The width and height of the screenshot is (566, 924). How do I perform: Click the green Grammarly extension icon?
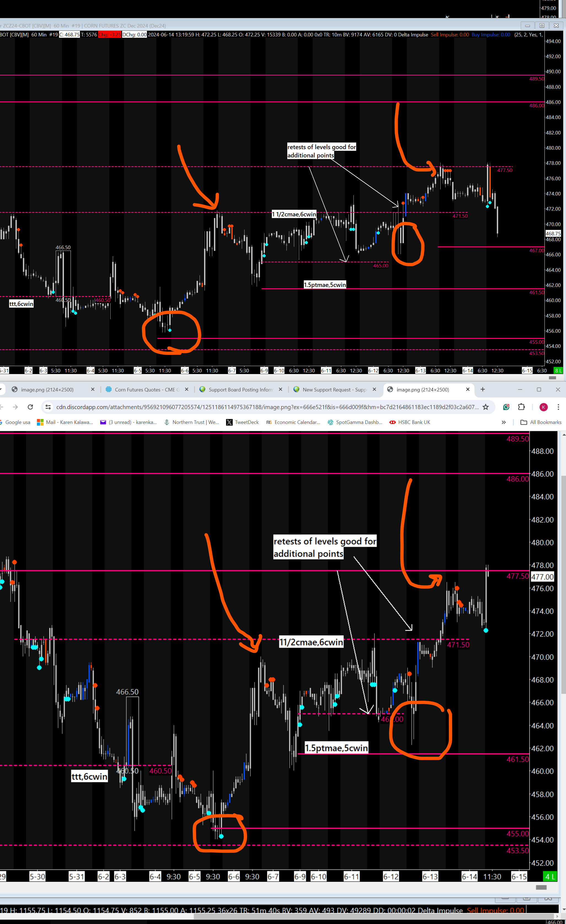[x=506, y=407]
